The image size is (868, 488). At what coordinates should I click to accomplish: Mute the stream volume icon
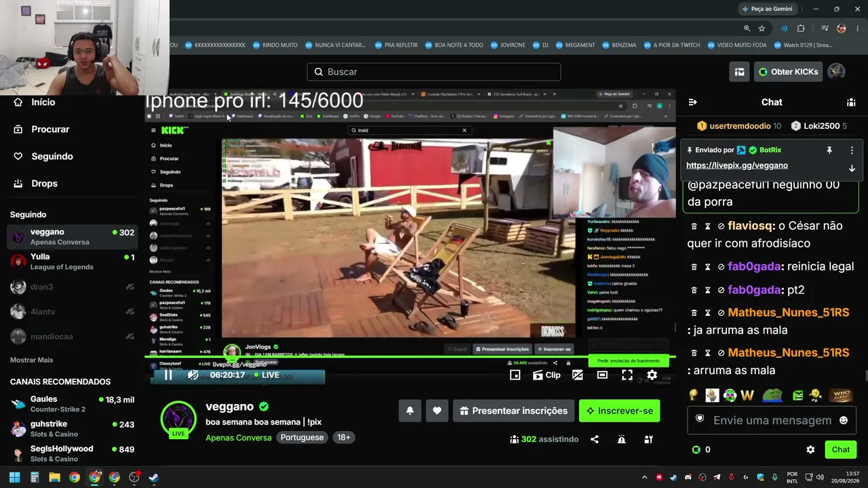[193, 375]
